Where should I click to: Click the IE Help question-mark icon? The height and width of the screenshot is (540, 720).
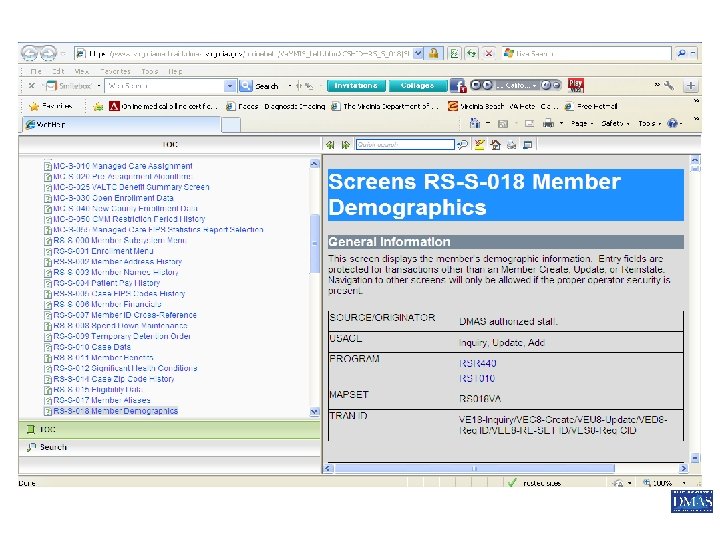[x=672, y=123]
